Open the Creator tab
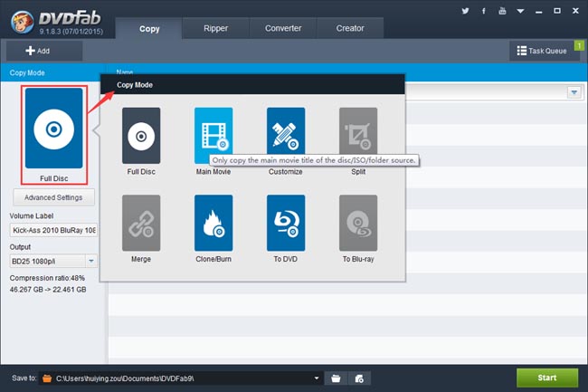588x392 pixels. (x=350, y=28)
